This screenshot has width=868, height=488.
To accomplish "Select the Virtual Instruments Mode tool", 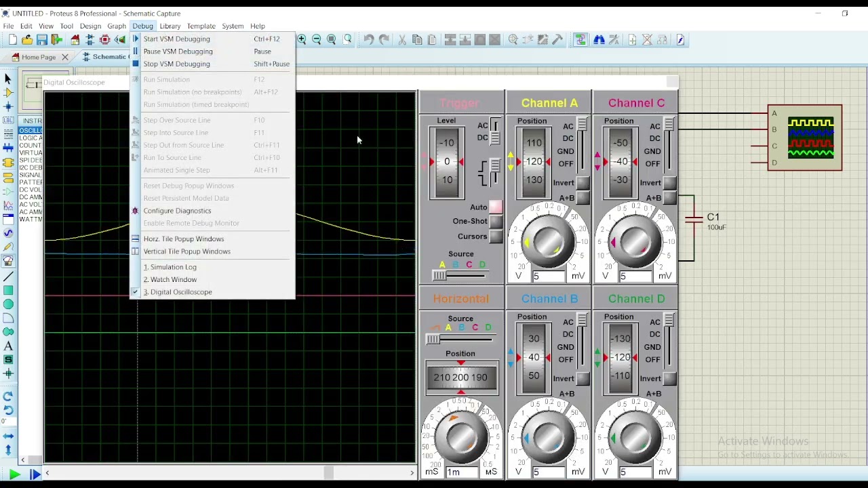I will pyautogui.click(x=8, y=261).
